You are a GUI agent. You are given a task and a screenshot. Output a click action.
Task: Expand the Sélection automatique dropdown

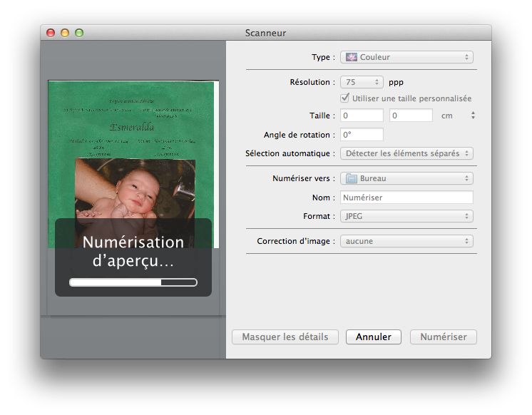(x=406, y=153)
